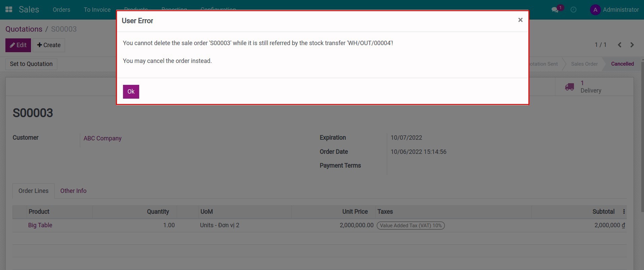Open the Big Table product link
The width and height of the screenshot is (644, 270).
tap(40, 225)
